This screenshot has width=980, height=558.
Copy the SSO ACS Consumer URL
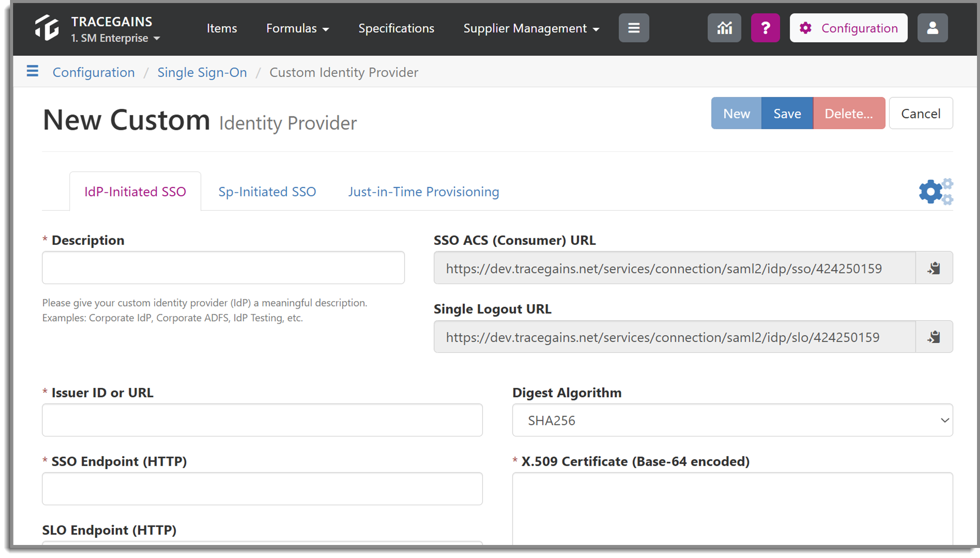click(934, 268)
